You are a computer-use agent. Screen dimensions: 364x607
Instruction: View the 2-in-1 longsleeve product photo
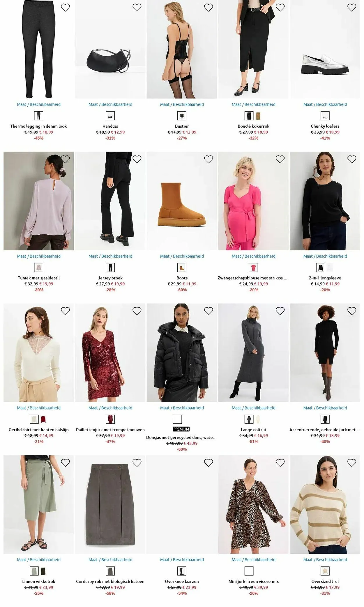(325, 201)
